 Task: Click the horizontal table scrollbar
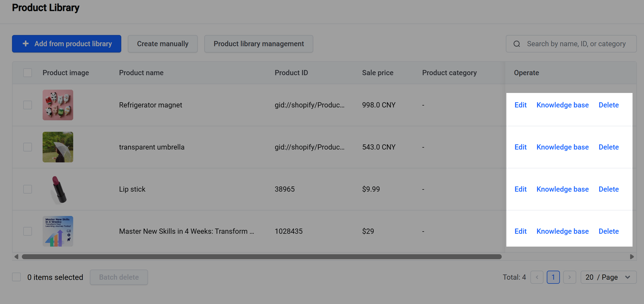262,257
